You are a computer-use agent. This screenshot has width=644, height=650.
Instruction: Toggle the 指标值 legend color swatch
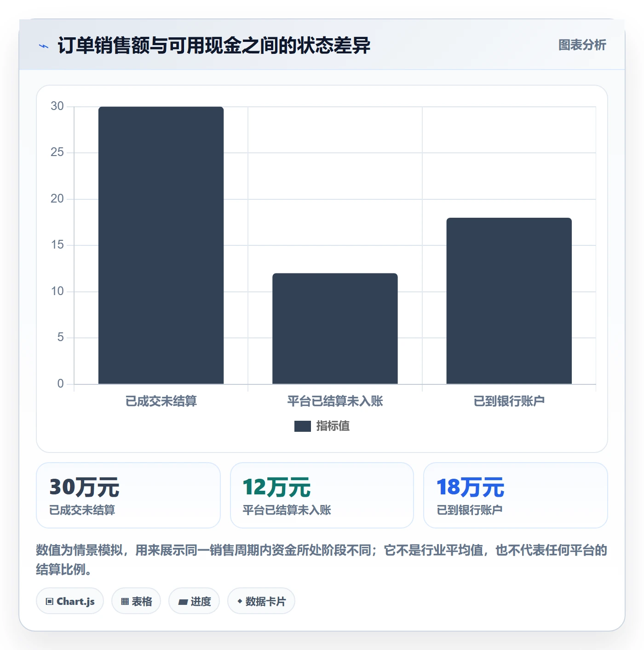(302, 426)
